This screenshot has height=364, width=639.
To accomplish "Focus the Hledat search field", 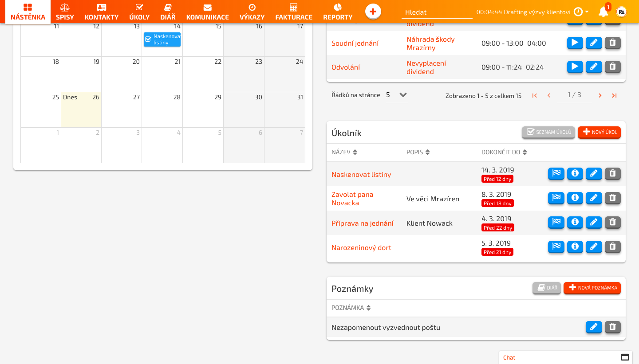I will 437,12.
